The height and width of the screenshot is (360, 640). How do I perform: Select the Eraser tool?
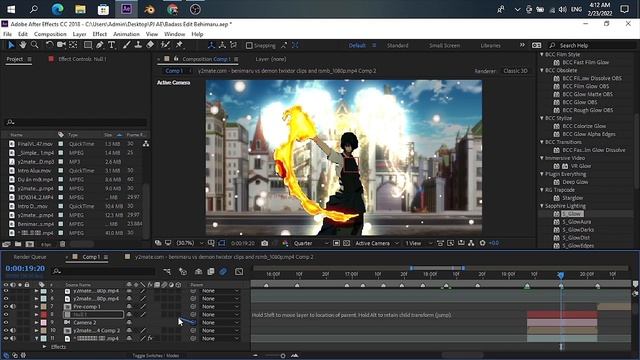tap(150, 45)
